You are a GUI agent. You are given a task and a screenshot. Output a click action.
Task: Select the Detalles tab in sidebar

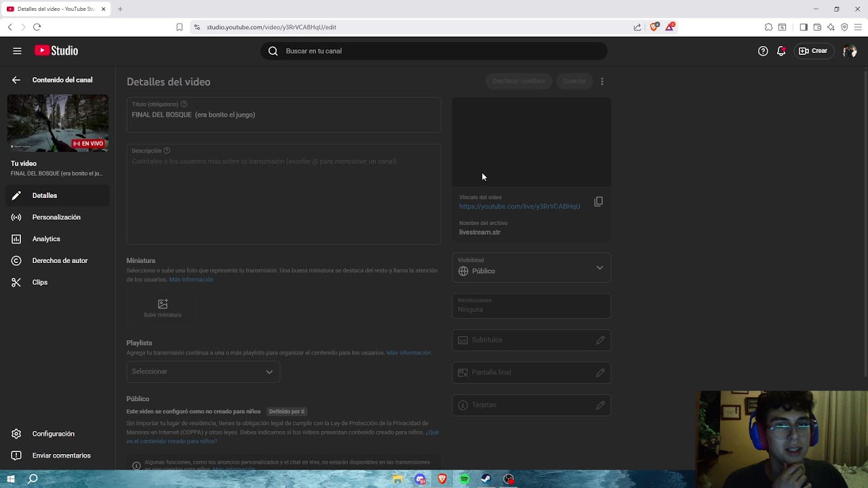pyautogui.click(x=58, y=195)
